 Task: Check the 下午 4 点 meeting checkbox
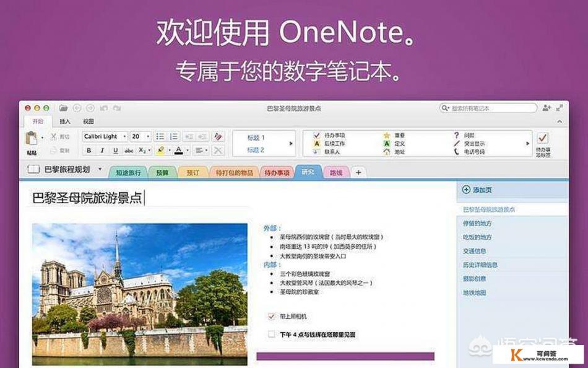point(272,334)
